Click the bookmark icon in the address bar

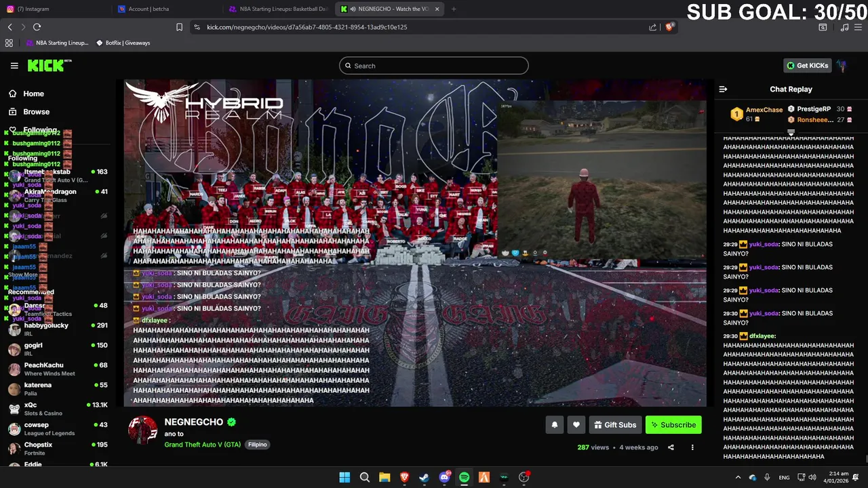tap(179, 27)
